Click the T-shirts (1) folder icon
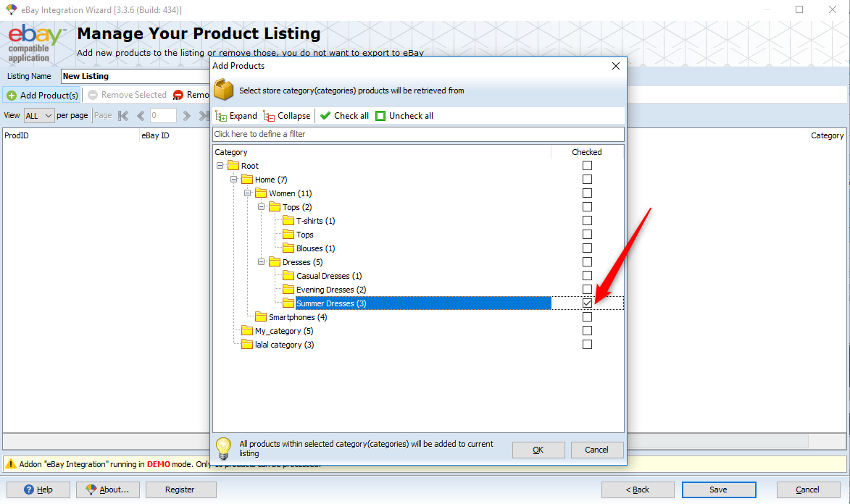850x504 pixels. tap(288, 221)
